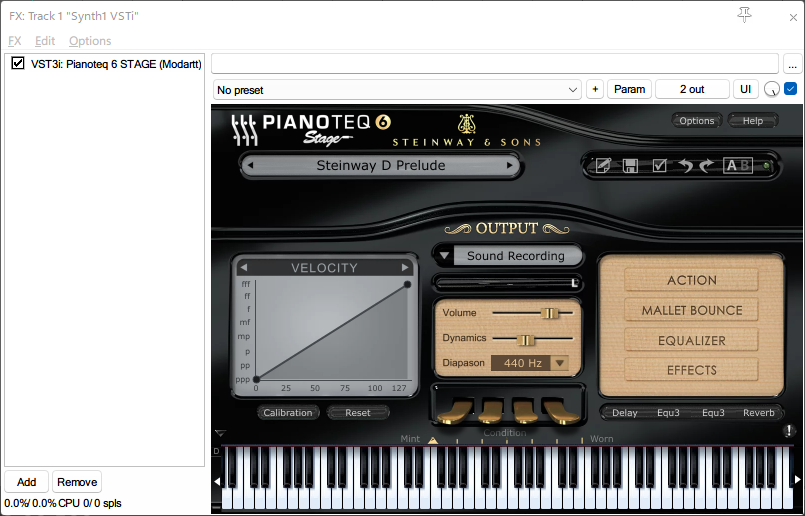Open the MALLET BOUNCE panel
805x516 pixels.
click(692, 311)
